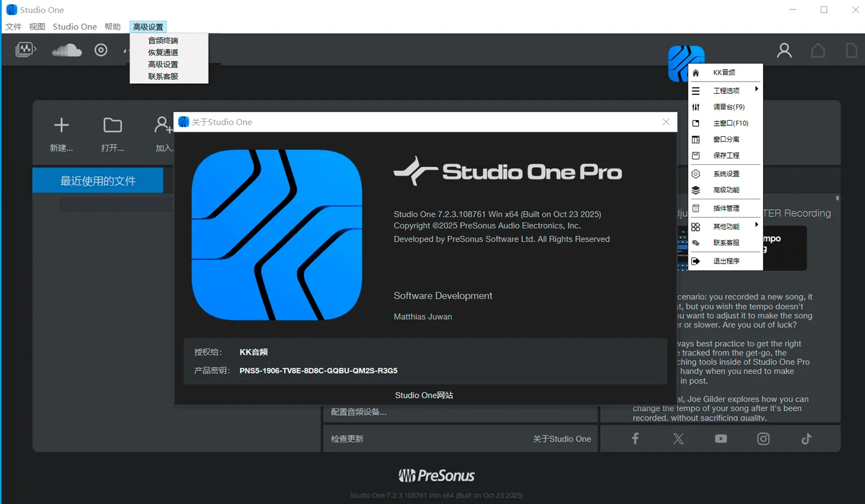Screen dimensions: 865x504
Task: Click the product key PNS5-1906-TV8E text
Action: click(318, 371)
